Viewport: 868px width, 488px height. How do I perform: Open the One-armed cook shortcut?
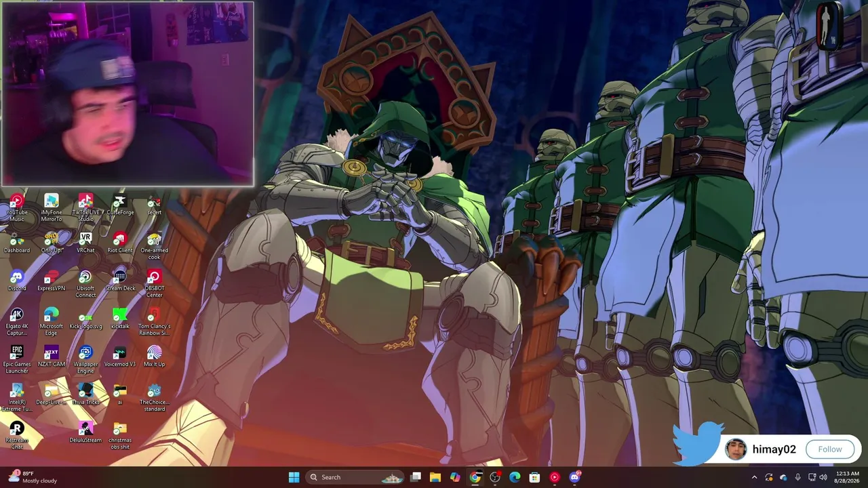click(x=155, y=245)
